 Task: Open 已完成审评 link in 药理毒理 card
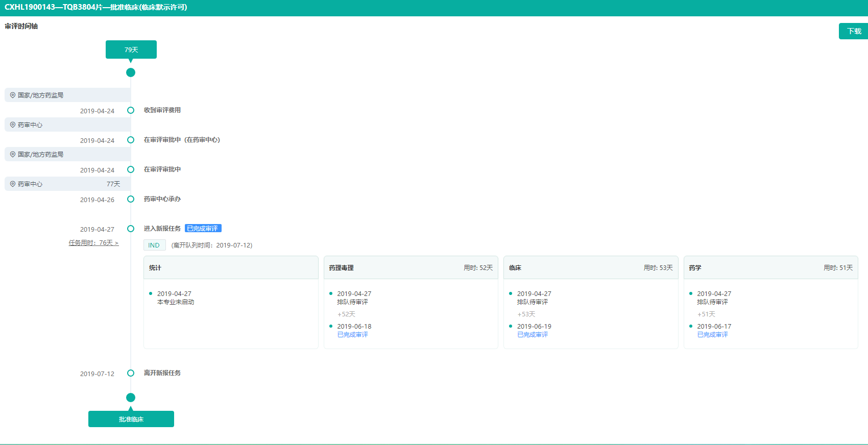click(x=352, y=335)
